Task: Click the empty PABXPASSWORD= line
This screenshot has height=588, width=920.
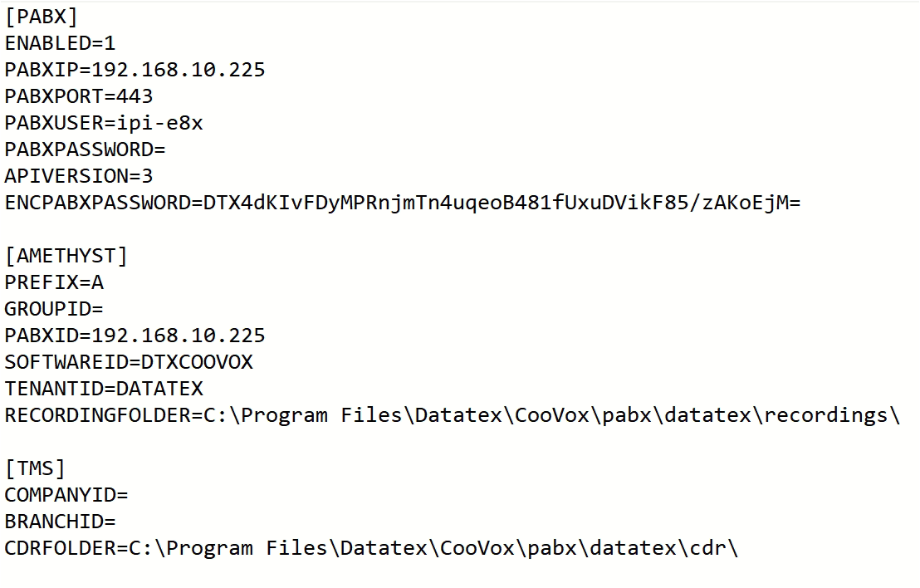Action: pos(85,149)
